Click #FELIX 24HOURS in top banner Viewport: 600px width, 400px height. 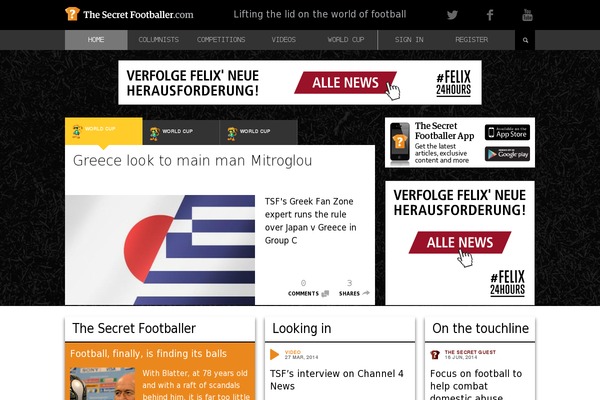453,83
